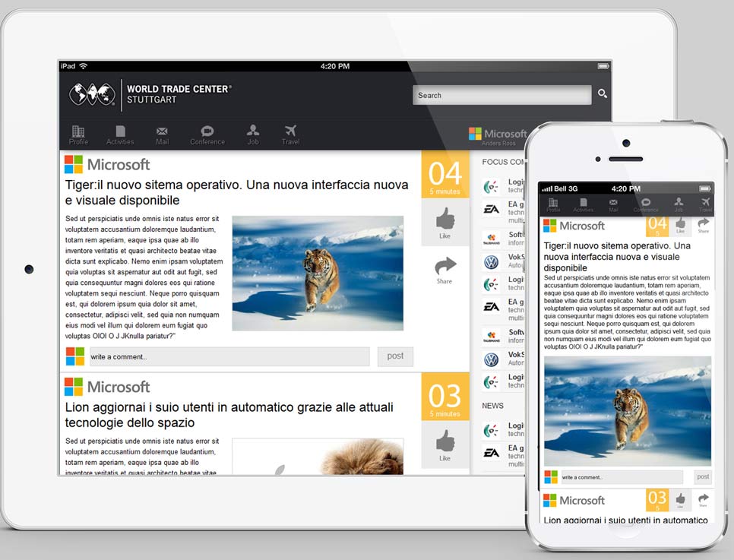The image size is (734, 560).
Task: Tap the Share icon on the phone
Action: tap(703, 225)
